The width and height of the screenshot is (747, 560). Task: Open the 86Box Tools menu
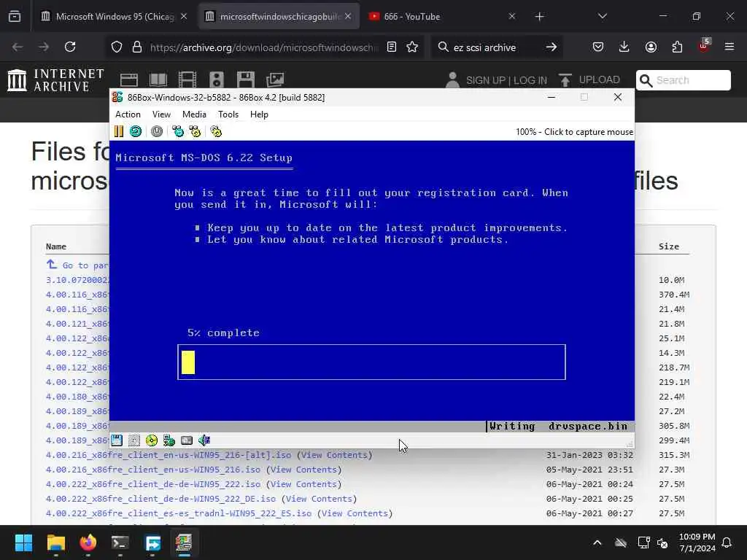228,114
